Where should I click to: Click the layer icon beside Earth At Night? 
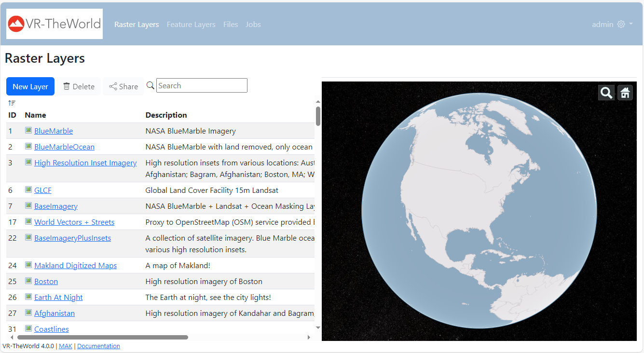coord(28,297)
